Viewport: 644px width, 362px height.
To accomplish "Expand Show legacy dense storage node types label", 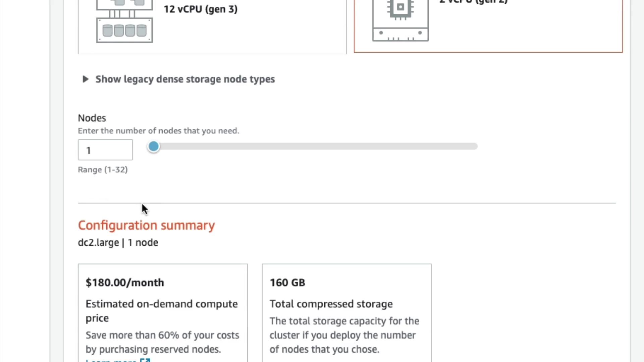I will coord(185,79).
